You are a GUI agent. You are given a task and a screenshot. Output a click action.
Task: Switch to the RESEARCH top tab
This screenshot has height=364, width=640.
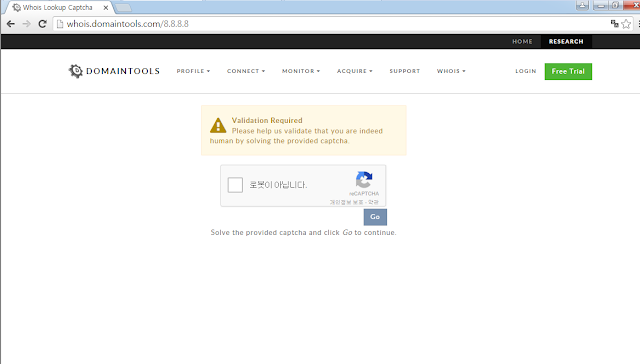(x=566, y=42)
